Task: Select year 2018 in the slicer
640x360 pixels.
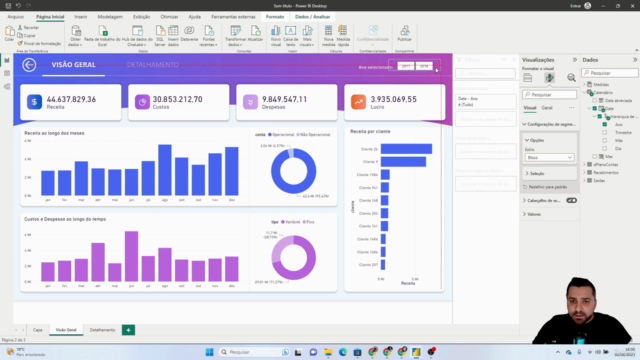Action: pyautogui.click(x=424, y=66)
